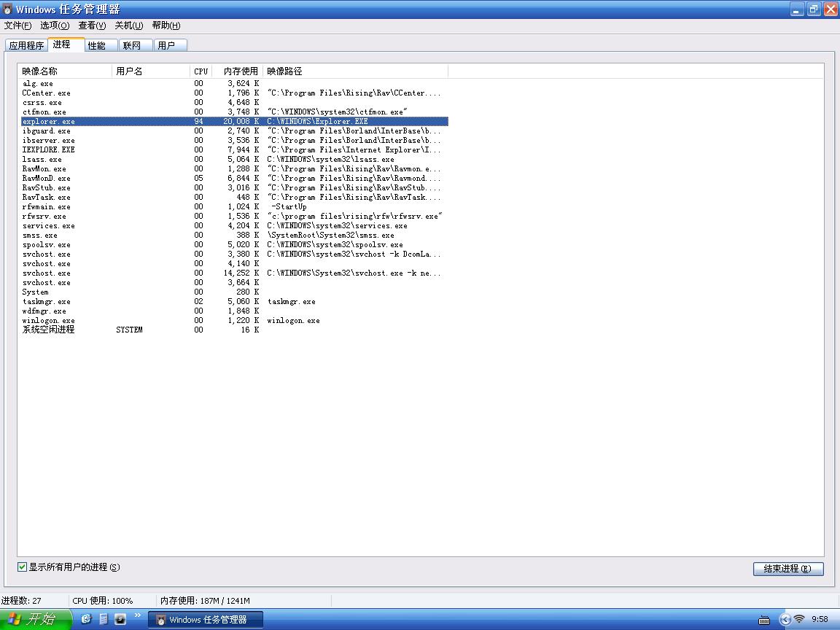Screen dimensions: 840x630
Task: Open the 查看 menu
Action: click(x=92, y=26)
